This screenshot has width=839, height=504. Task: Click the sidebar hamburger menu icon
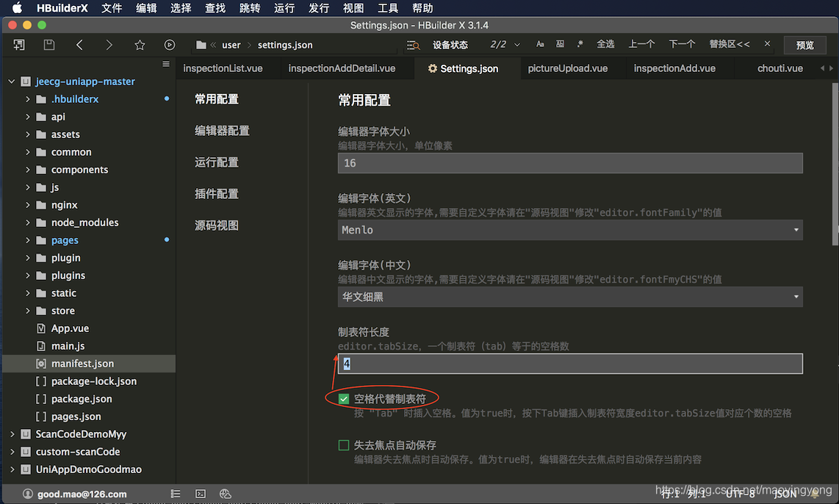click(x=166, y=64)
